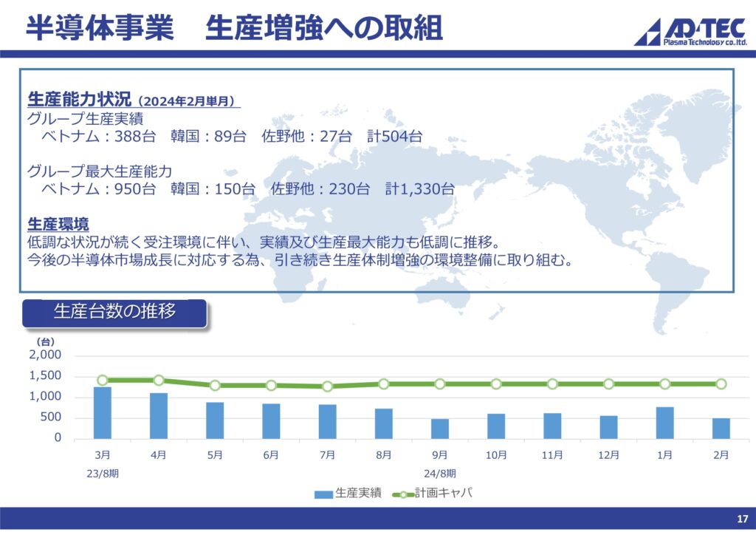Click the 24/8期 period label

coord(440,474)
